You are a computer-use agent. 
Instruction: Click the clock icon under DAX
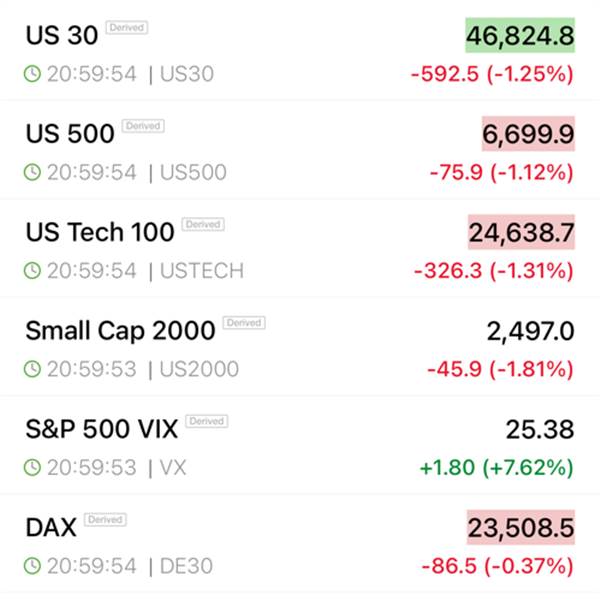(x=32, y=566)
